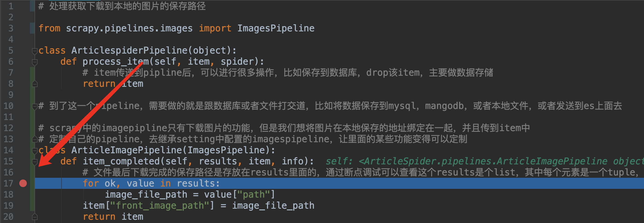This screenshot has height=223, width=644.
Task: Click the blue change marker beside line 3
Action: pos(32,28)
